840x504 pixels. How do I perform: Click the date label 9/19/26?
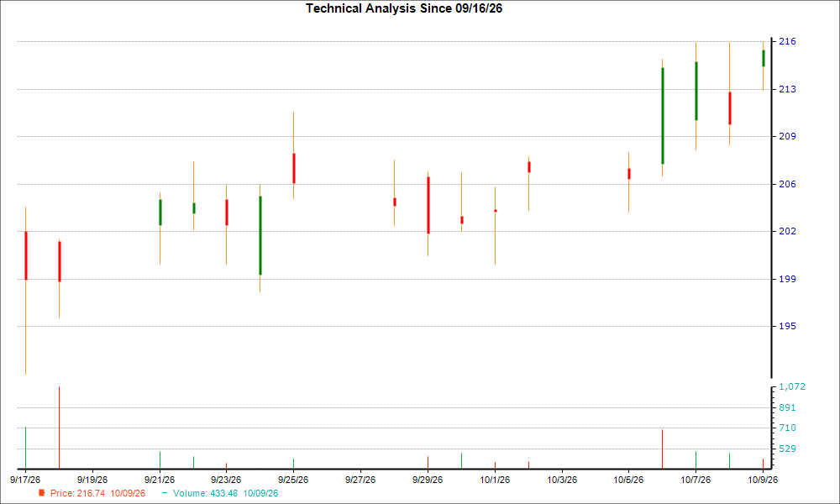pyautogui.click(x=92, y=480)
